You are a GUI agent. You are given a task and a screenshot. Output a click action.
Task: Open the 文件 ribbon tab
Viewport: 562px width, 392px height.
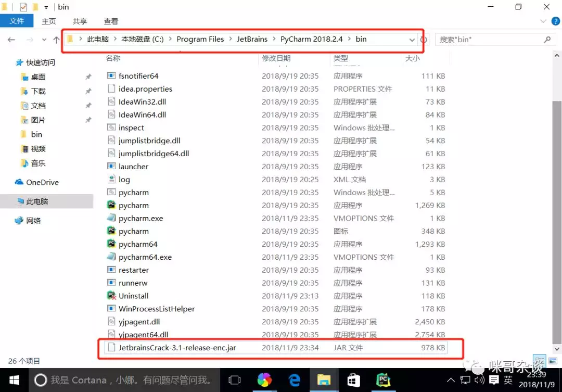[17, 21]
